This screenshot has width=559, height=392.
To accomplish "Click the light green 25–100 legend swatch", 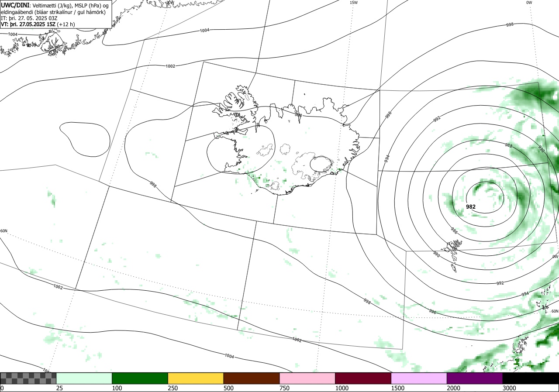I will click(x=84, y=378).
